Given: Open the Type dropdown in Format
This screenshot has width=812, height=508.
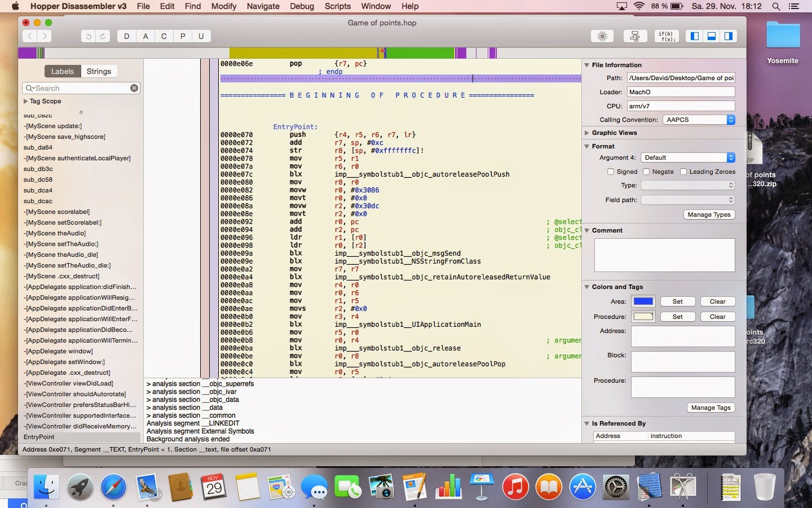Looking at the screenshot, I should (688, 185).
